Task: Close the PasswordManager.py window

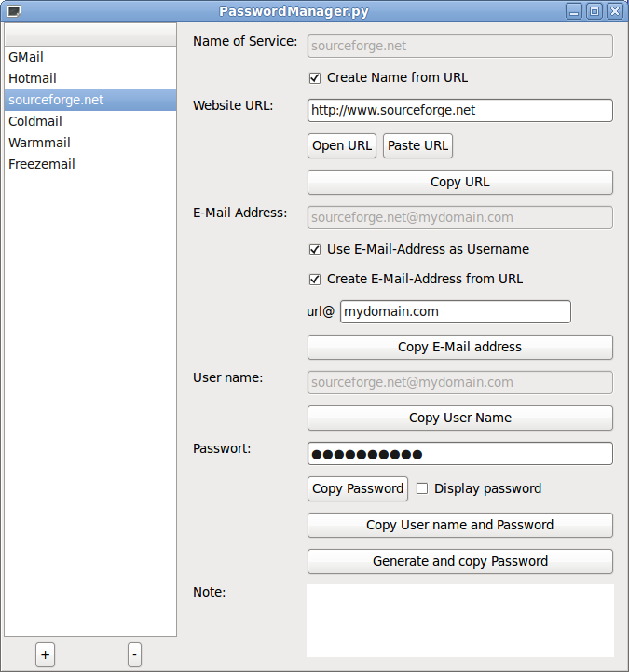Action: click(x=615, y=11)
